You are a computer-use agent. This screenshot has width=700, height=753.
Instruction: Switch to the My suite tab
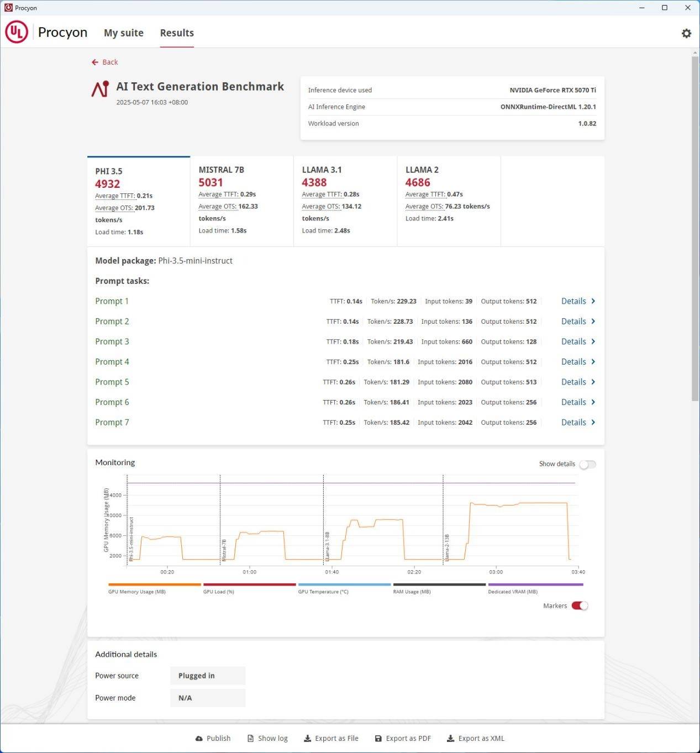pos(123,33)
